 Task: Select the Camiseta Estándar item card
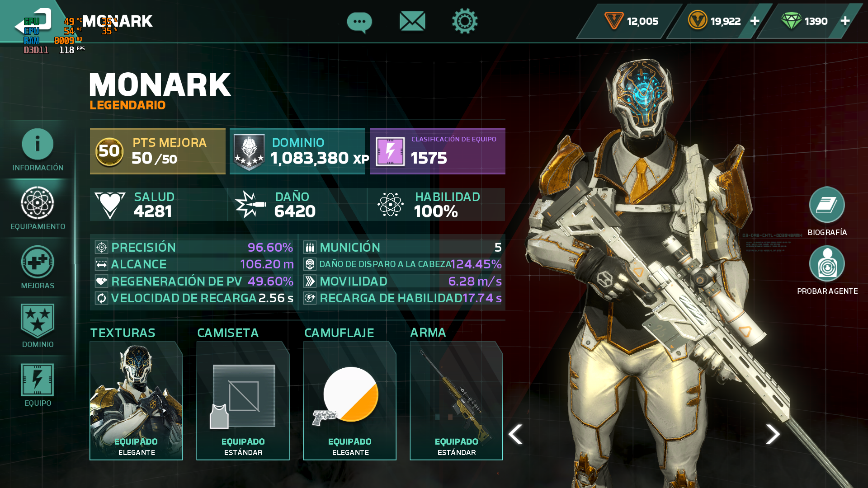pyautogui.click(x=243, y=401)
